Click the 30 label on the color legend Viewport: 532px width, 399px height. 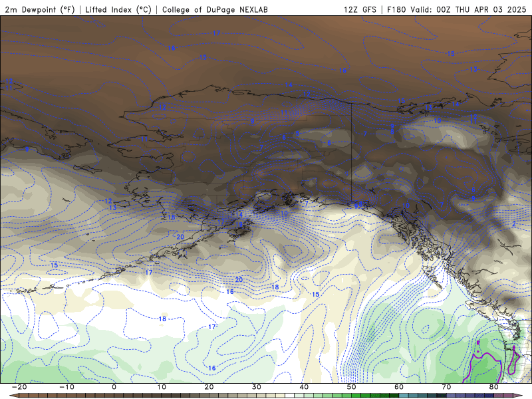click(257, 387)
